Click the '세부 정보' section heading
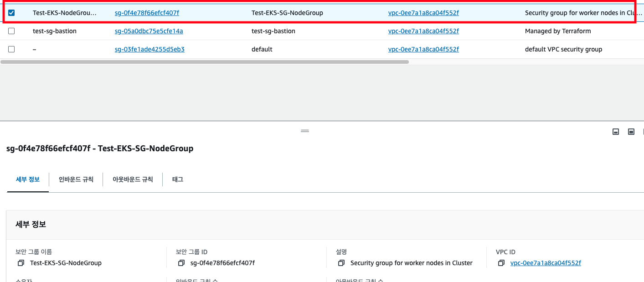The width and height of the screenshot is (644, 282). pyautogui.click(x=31, y=225)
